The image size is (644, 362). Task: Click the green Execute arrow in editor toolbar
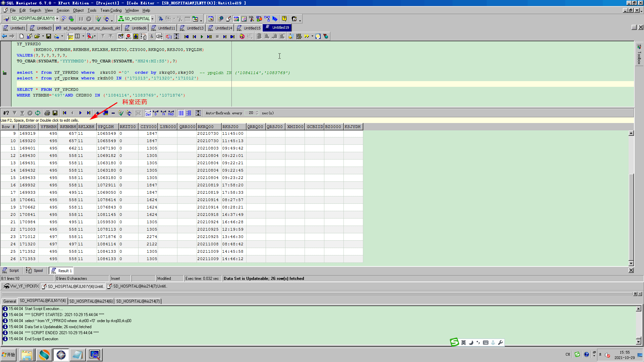[x=202, y=37]
